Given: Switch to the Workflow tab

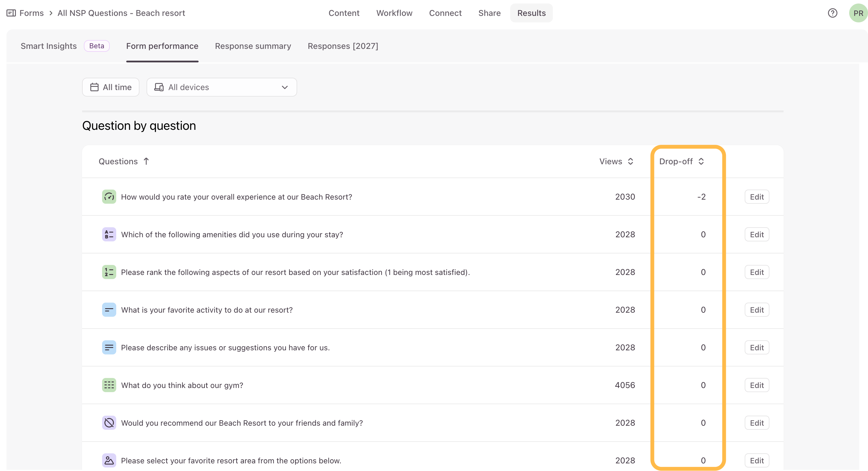Looking at the screenshot, I should point(394,13).
